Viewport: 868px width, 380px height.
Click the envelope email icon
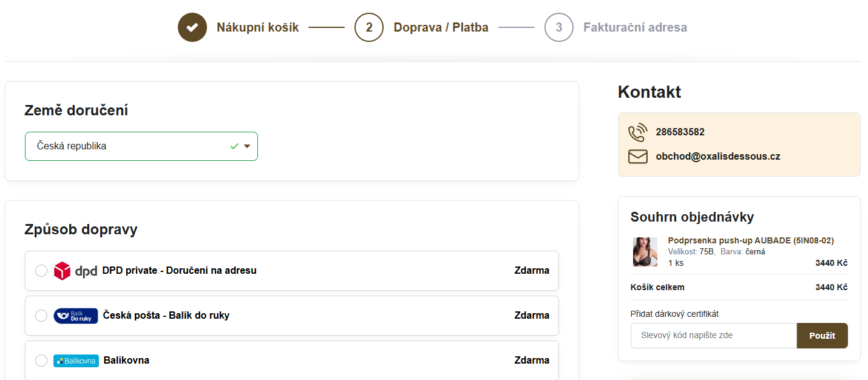pyautogui.click(x=637, y=157)
